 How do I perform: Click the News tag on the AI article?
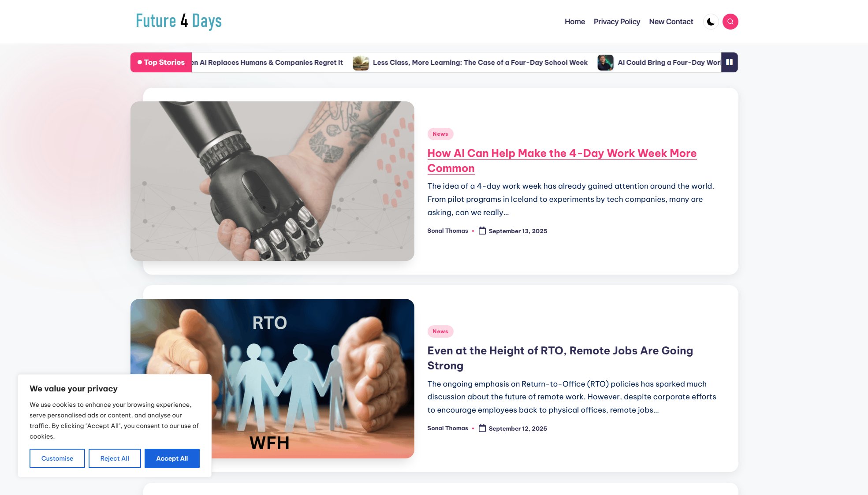[x=440, y=134]
